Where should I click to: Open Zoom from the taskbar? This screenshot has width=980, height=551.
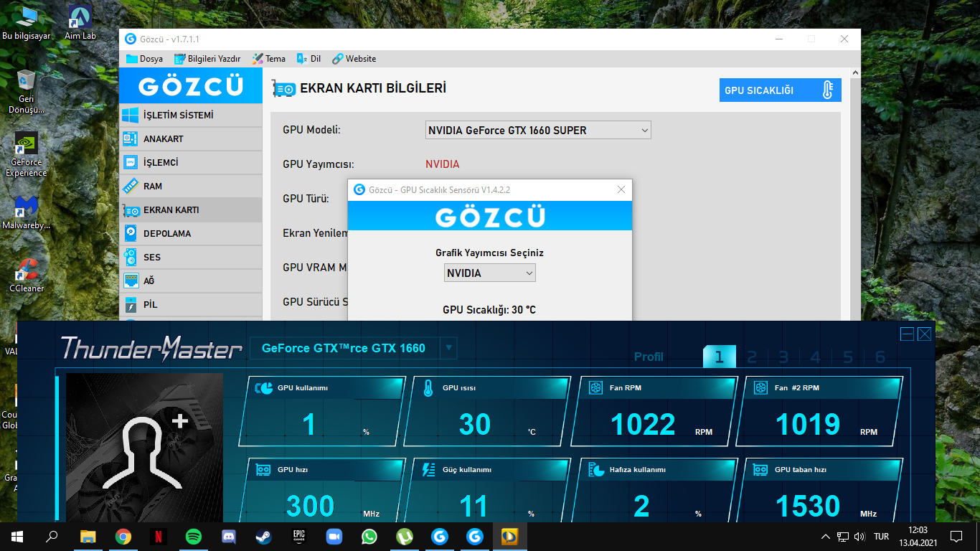(x=334, y=536)
